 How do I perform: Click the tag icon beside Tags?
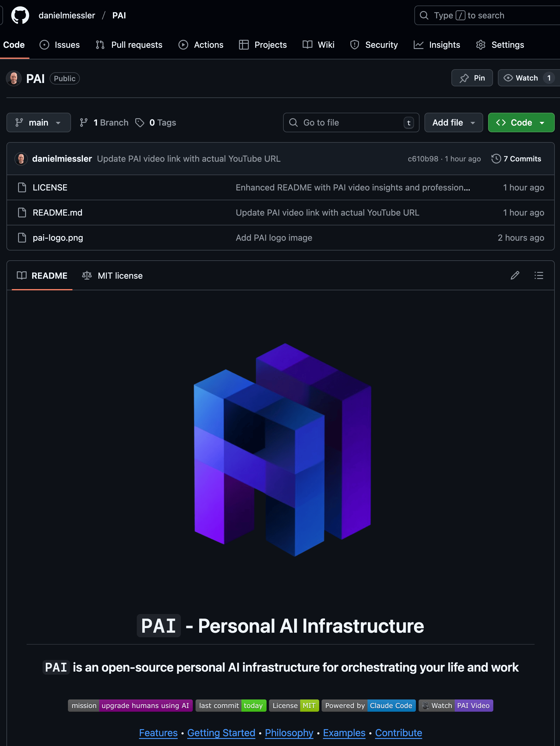pos(140,123)
